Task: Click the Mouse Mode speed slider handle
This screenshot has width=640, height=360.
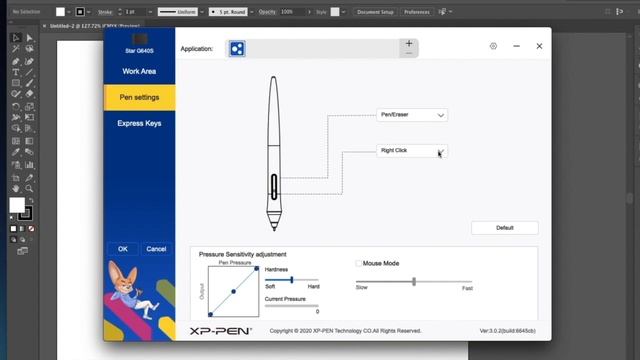Action: pyautogui.click(x=414, y=282)
